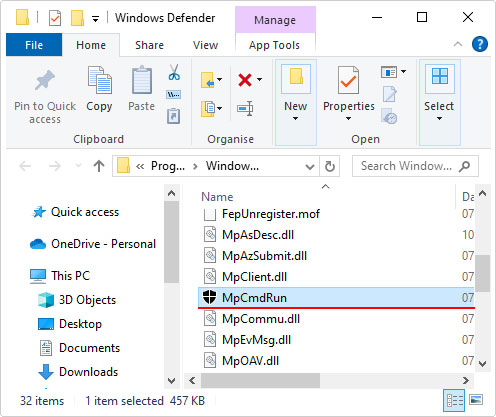The height and width of the screenshot is (417, 496).
Task: Click the Copy path icon
Action: [x=174, y=95]
